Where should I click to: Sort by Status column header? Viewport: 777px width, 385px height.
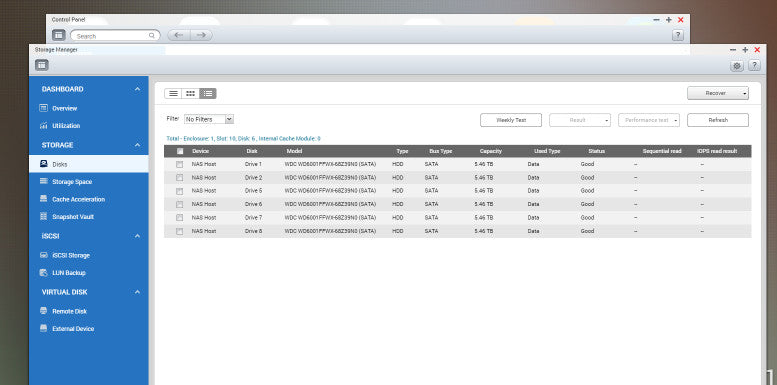597,151
